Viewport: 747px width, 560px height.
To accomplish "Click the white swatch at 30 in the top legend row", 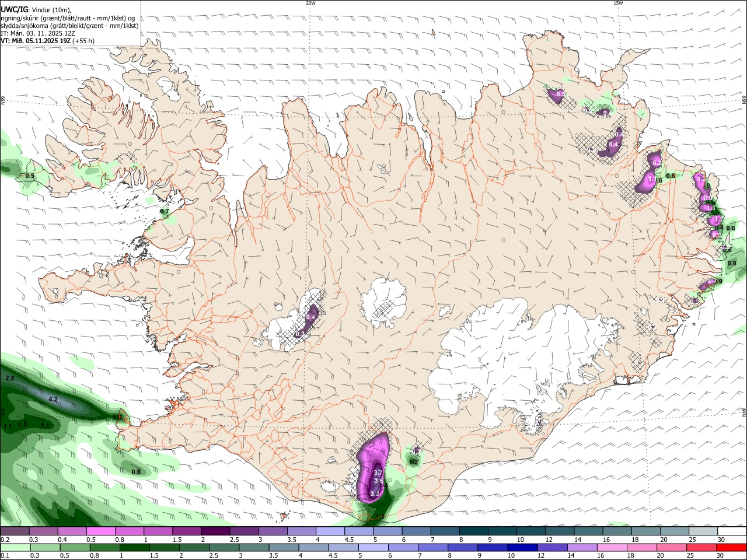I will 732,531.
